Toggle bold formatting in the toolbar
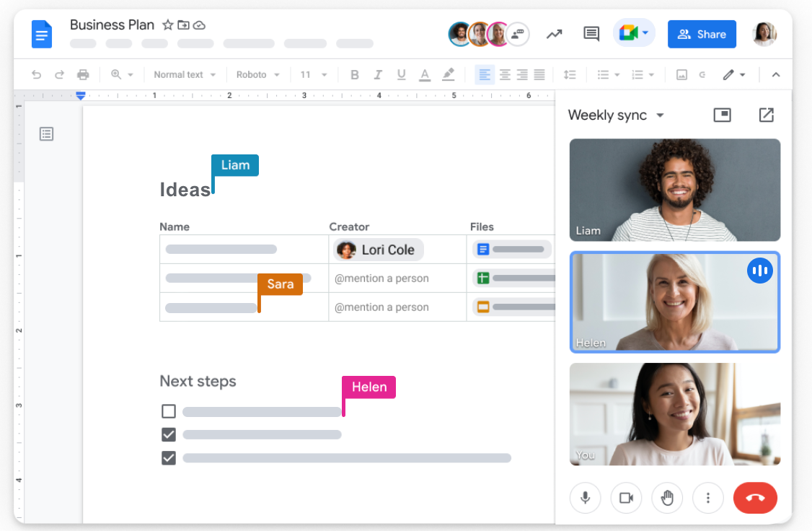This screenshot has width=812, height=531. (354, 74)
